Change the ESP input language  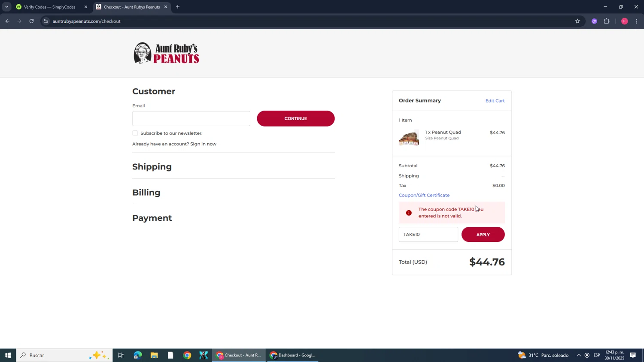pos(597,355)
